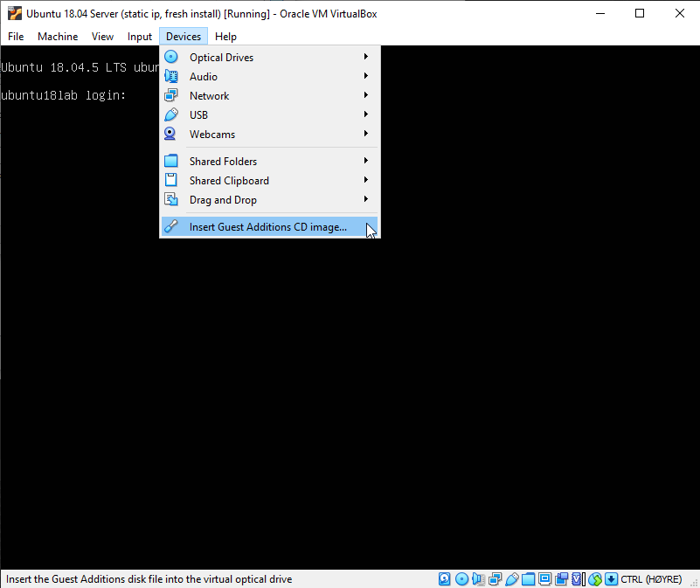Click the display monitor indicator in status bar
Viewport: 700px width, 588px height.
(544, 579)
